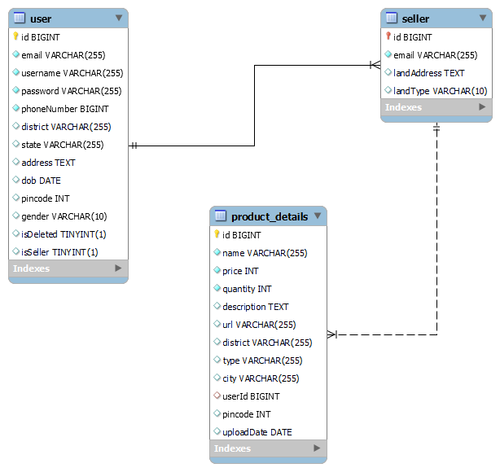The image size is (500, 471).
Task: Select the description TEXT column text
Action: [x=255, y=307]
